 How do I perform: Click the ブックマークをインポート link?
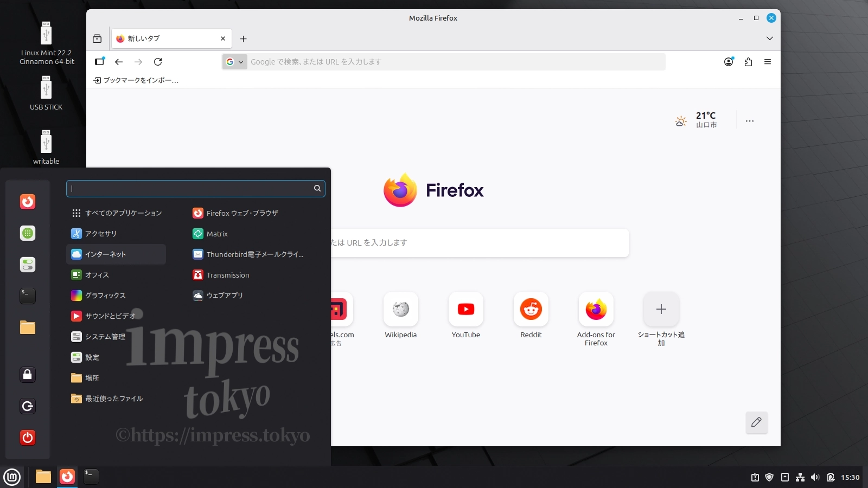click(x=136, y=80)
